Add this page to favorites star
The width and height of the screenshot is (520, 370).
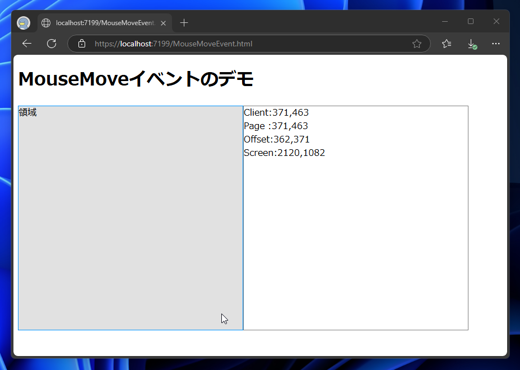(417, 44)
